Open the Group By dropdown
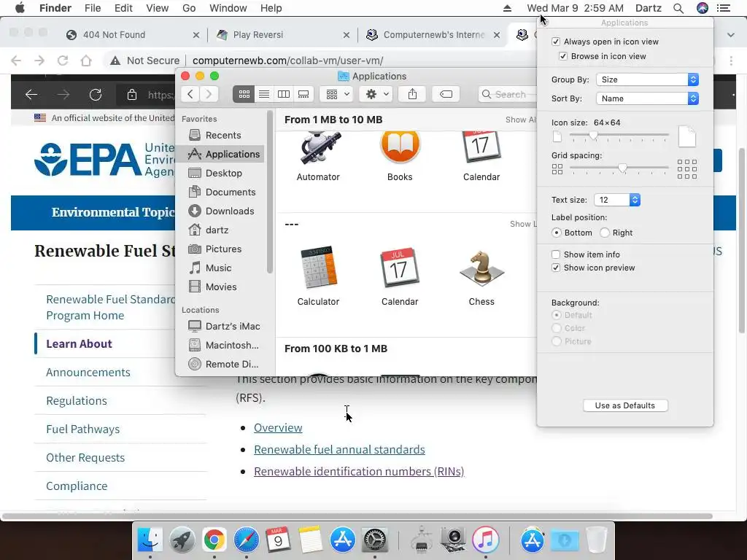 pos(648,79)
